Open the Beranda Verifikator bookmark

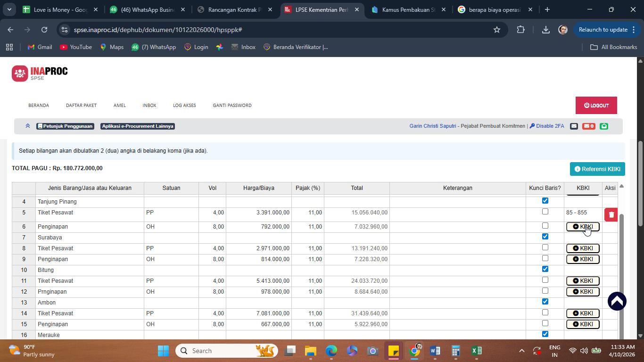pos(296,47)
